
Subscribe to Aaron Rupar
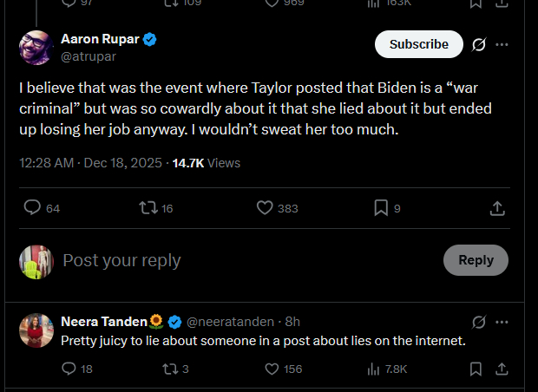[418, 44]
